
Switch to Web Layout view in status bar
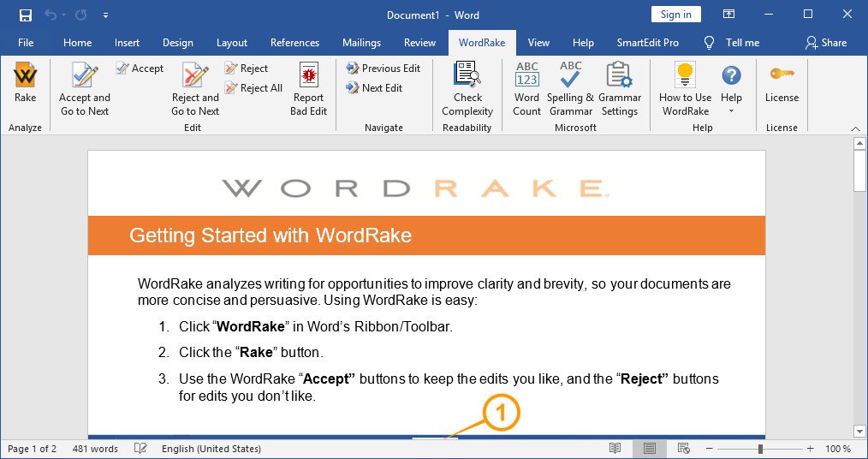(x=684, y=449)
